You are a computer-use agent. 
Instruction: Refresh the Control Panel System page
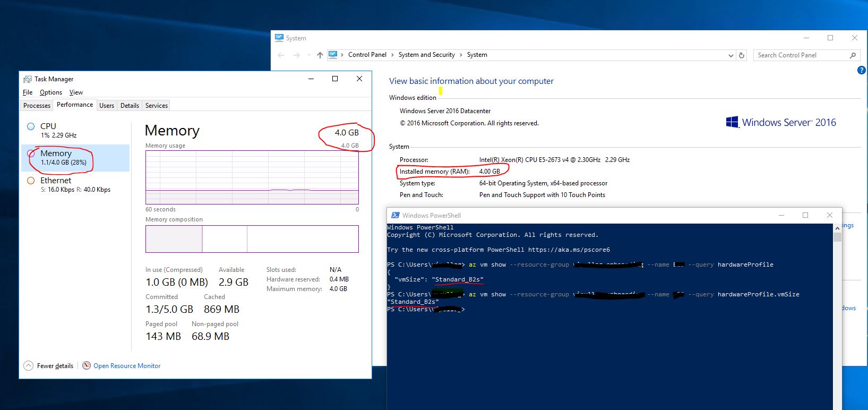click(742, 55)
